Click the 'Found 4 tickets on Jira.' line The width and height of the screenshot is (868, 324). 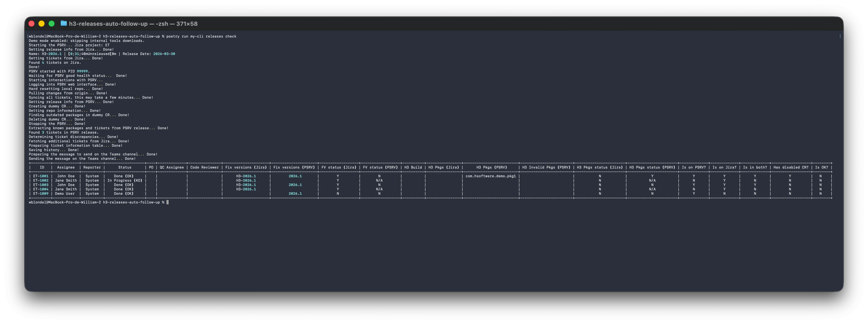click(55, 63)
